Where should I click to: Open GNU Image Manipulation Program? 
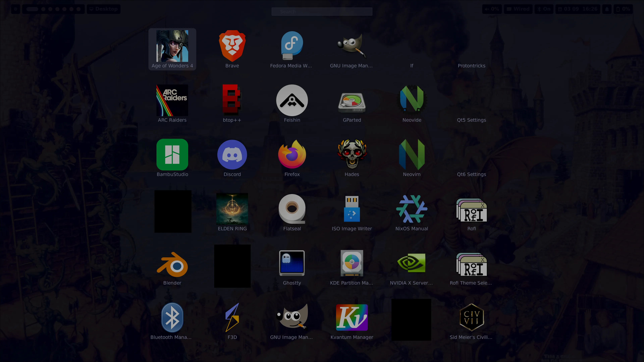tap(352, 46)
